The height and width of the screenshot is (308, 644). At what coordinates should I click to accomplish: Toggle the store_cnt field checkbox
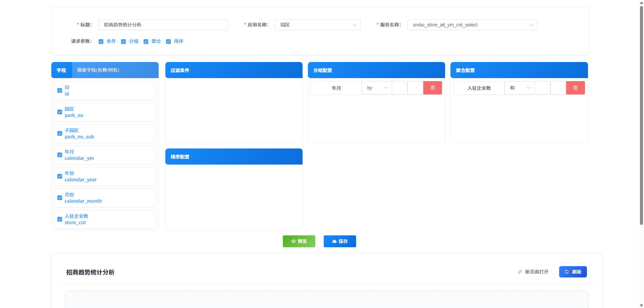(x=60, y=219)
